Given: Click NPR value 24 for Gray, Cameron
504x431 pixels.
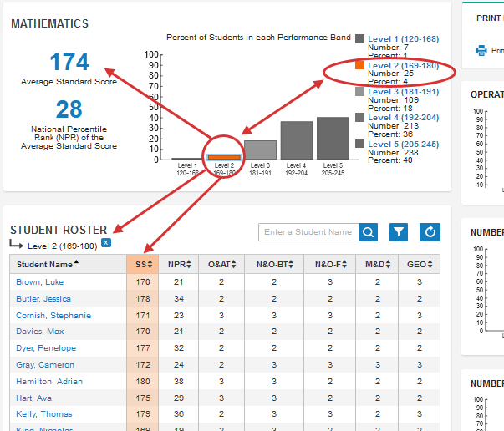Looking at the screenshot, I should [x=179, y=365].
